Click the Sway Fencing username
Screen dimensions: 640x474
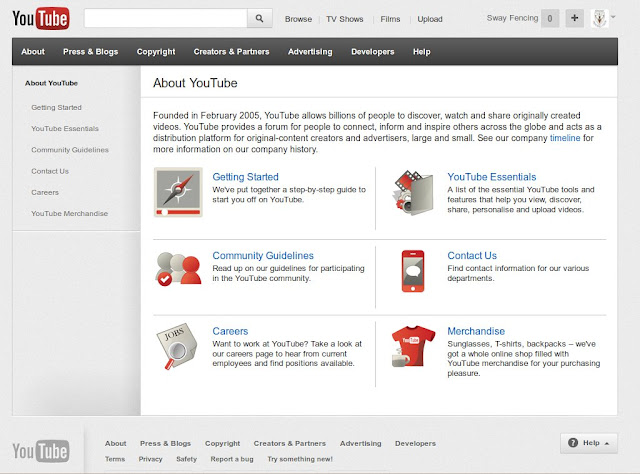512,18
